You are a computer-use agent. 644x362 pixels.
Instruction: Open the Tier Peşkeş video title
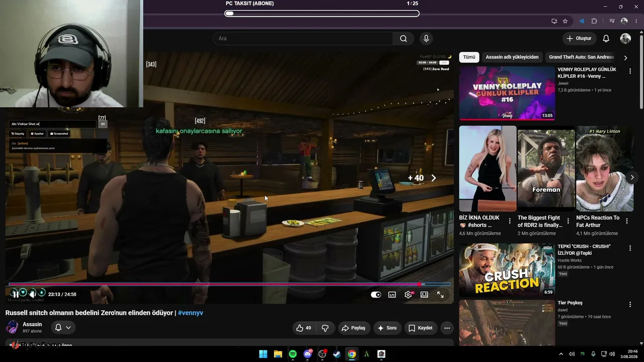coord(570,303)
